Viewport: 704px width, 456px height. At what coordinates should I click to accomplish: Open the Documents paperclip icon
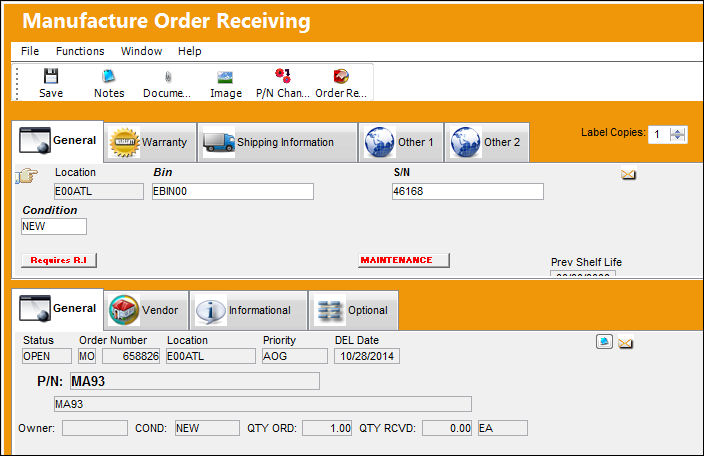[x=168, y=77]
